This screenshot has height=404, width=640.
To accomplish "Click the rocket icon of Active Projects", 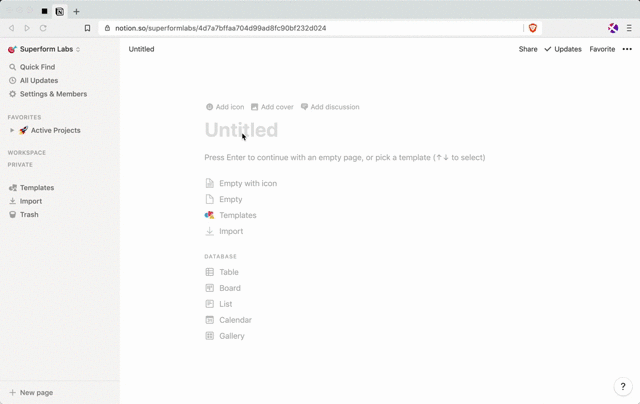I will click(24, 130).
